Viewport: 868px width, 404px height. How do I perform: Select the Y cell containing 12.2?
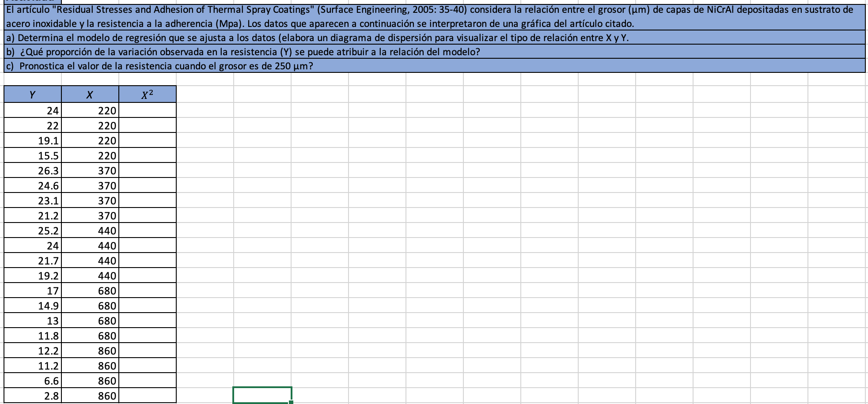pyautogui.click(x=33, y=351)
